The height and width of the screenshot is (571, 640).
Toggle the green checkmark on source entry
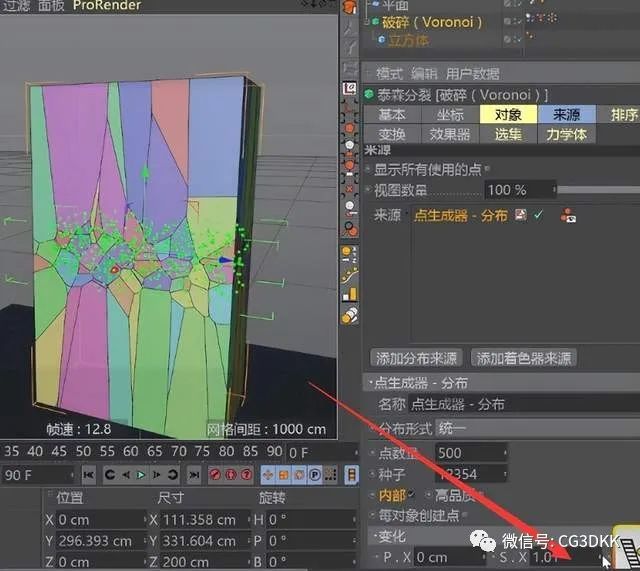[539, 215]
